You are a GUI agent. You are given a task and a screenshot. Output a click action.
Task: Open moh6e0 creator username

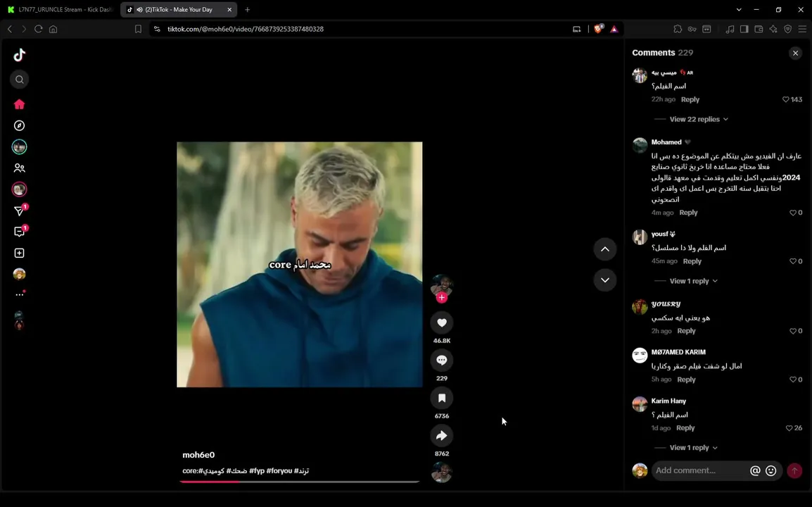198,455
